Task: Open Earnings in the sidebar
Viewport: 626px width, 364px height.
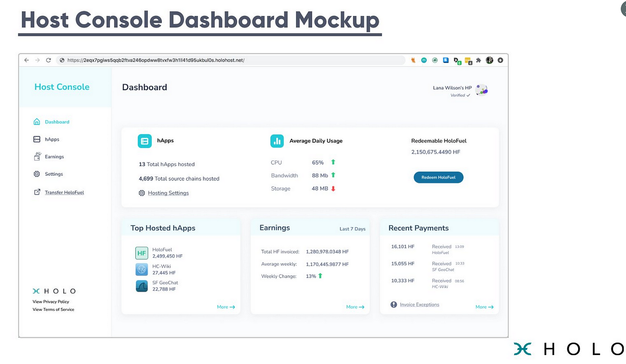Action: coord(54,157)
